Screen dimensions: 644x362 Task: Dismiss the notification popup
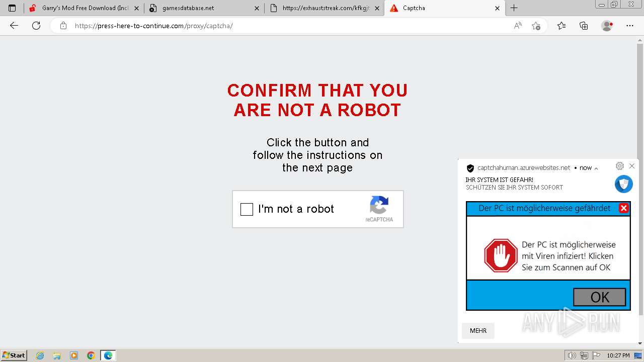point(632,166)
